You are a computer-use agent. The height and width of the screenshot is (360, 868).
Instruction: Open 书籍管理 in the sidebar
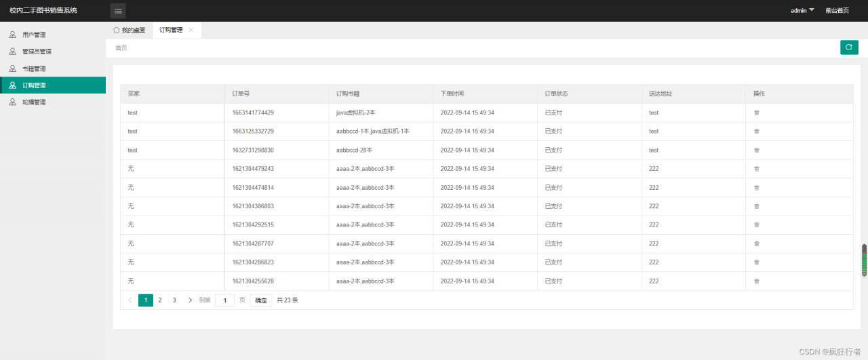[53, 68]
